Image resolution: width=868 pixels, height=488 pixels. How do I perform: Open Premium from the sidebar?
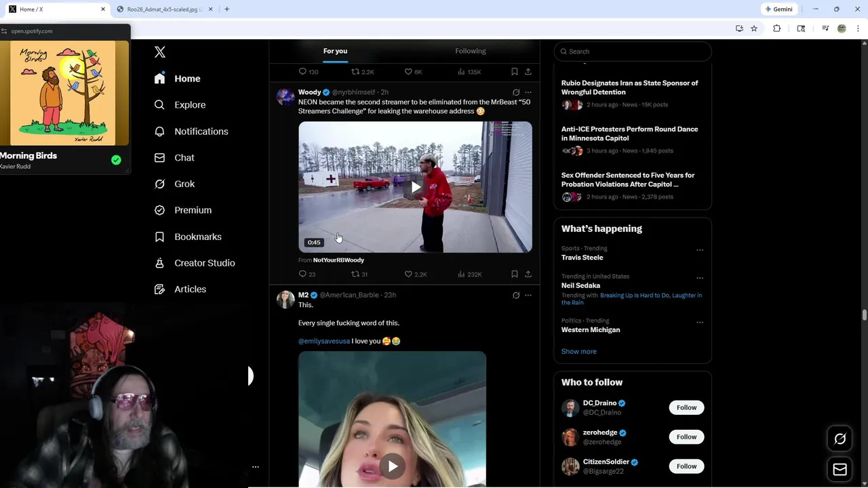point(183,210)
